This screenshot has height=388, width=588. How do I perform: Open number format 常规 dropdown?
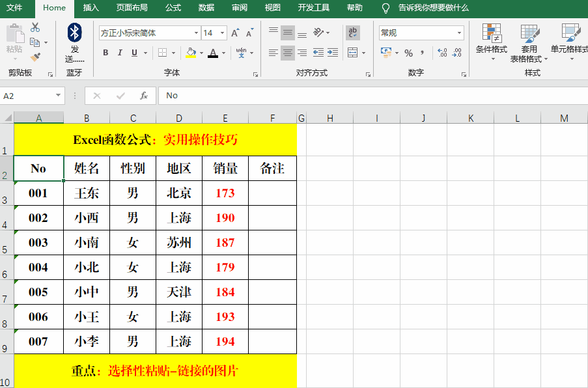tap(459, 33)
